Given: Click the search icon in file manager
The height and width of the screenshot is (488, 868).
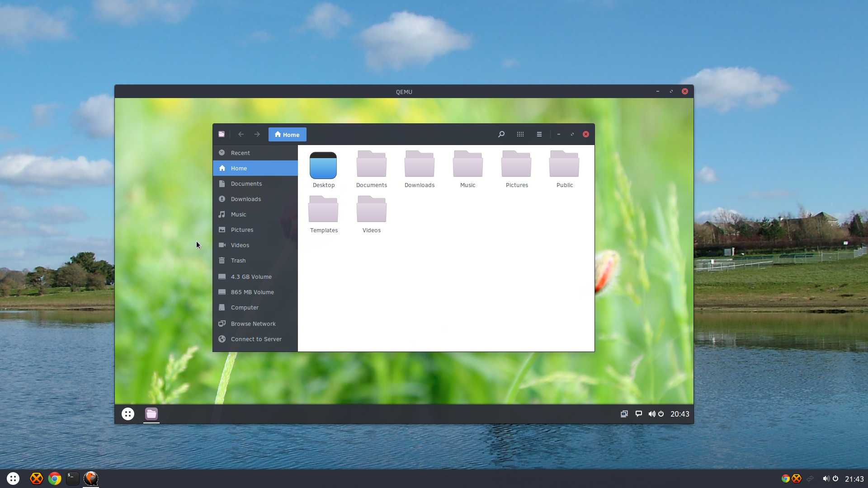Looking at the screenshot, I should (501, 134).
